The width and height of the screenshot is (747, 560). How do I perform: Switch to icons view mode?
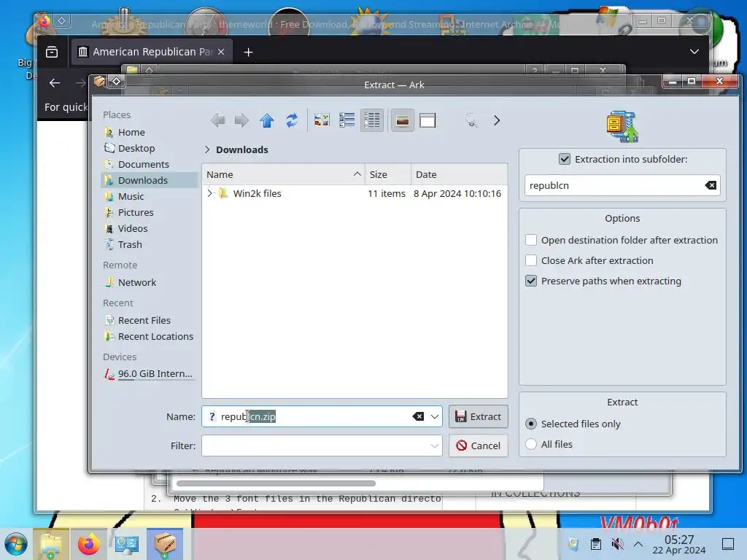[322, 120]
